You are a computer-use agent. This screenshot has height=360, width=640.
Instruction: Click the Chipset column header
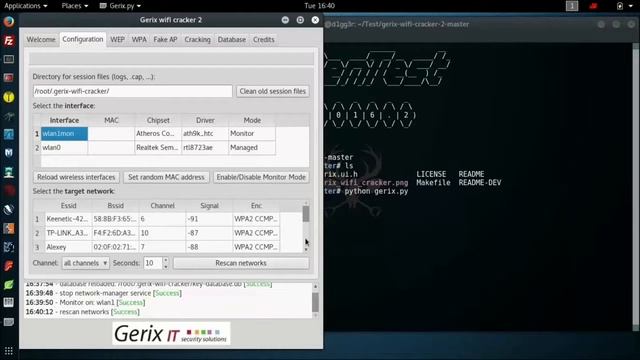[158, 120]
